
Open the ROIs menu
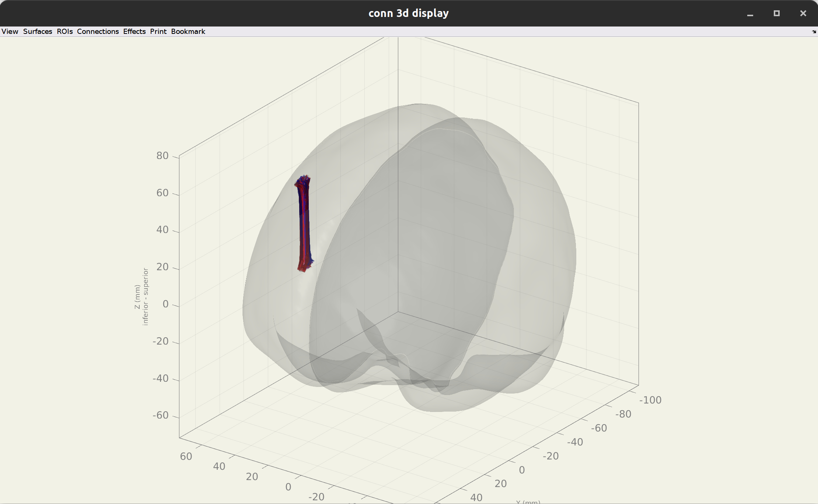pos(65,32)
